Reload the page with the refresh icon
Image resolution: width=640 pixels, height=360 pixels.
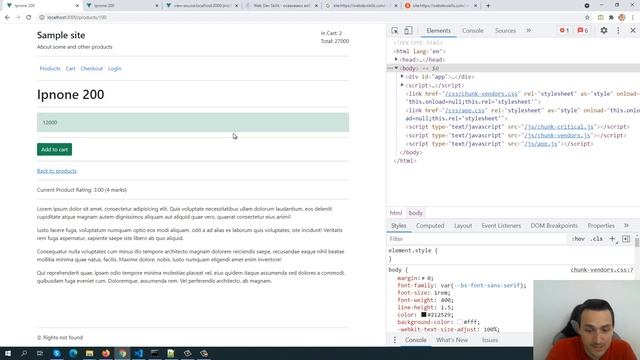click(x=29, y=17)
